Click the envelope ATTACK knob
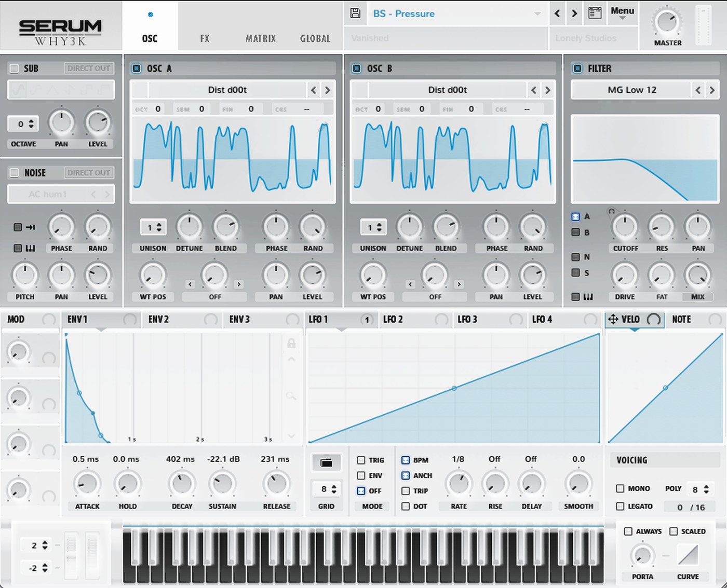 [87, 484]
